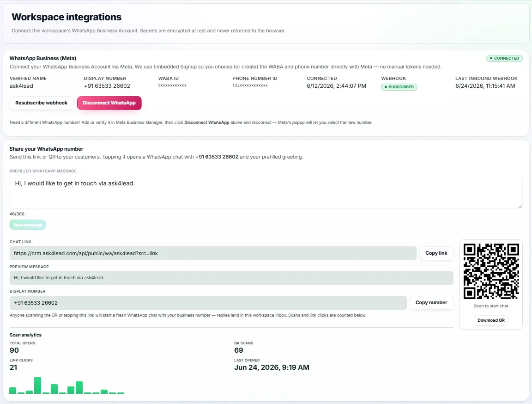532x404 pixels.
Task: Edit the prefilled WhatsApp message textarea
Action: click(266, 192)
